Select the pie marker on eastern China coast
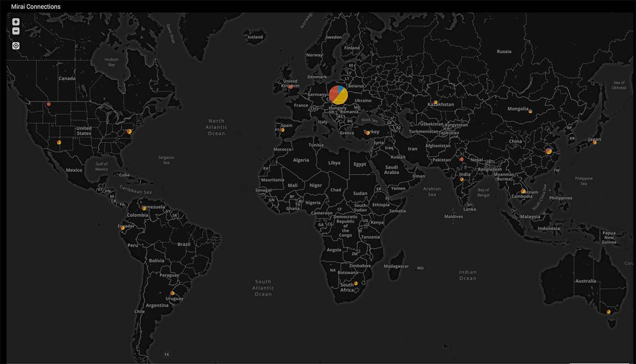The width and height of the screenshot is (636, 364). [549, 151]
